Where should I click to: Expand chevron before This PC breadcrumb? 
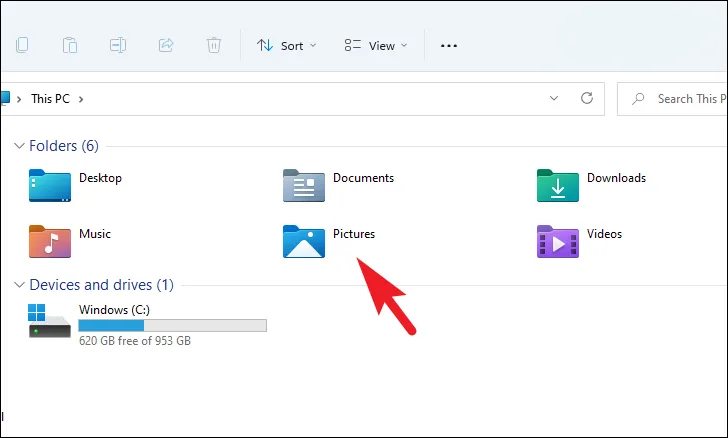(19, 99)
